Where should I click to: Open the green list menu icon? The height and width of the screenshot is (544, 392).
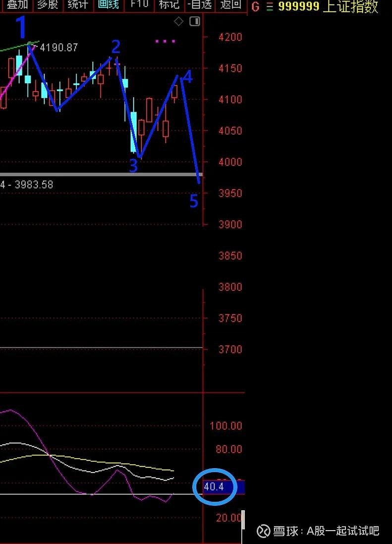click(x=270, y=6)
